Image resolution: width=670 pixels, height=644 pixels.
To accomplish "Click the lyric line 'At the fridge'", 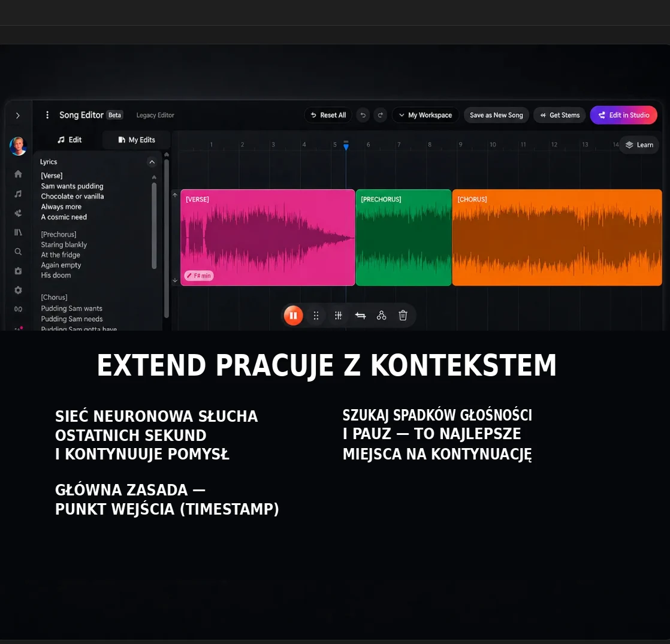I will click(61, 255).
